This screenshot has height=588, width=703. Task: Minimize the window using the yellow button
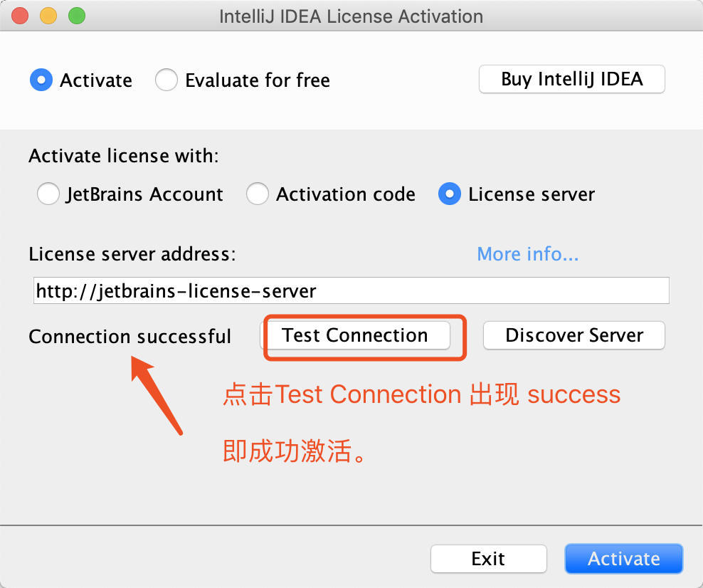[x=48, y=16]
